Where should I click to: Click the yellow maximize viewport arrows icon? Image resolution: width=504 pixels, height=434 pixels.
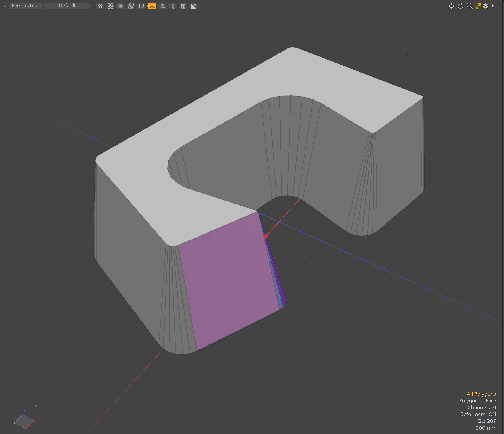click(478, 6)
